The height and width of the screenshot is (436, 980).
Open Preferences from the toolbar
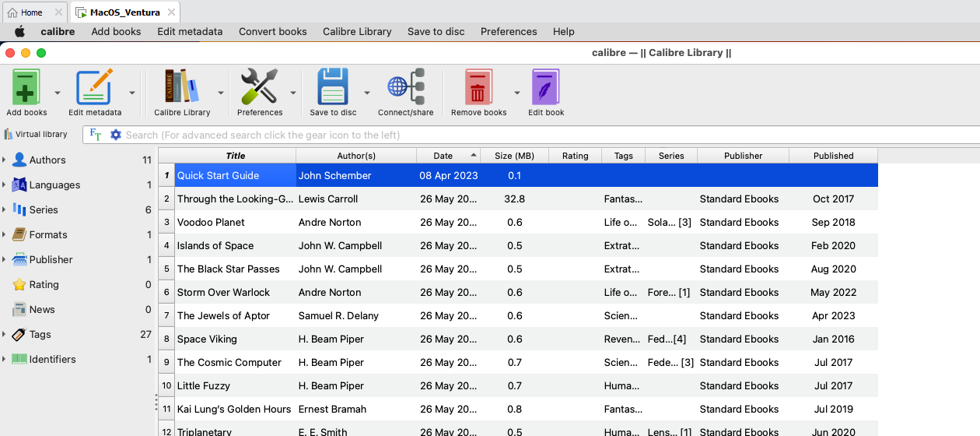(259, 87)
